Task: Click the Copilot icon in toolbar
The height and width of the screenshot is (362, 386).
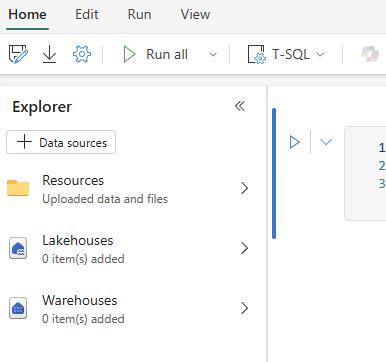Action: [370, 54]
